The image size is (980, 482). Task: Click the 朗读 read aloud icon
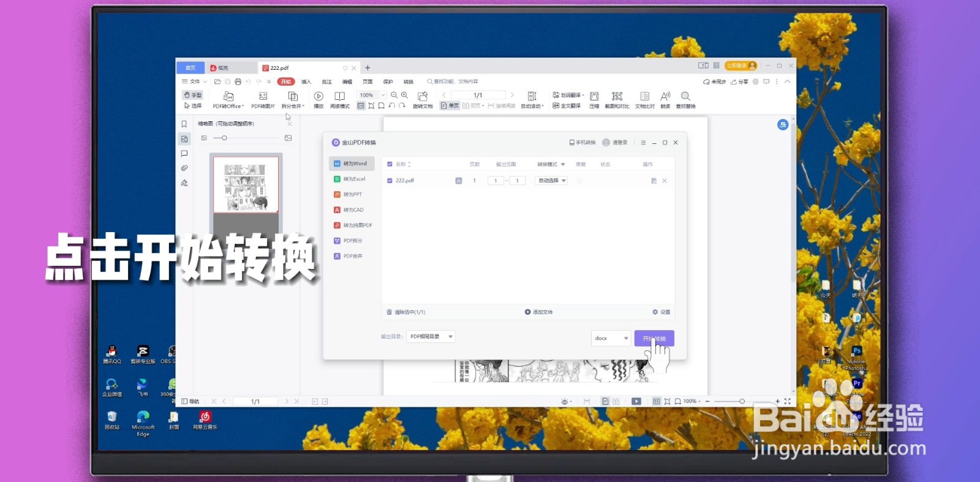click(x=665, y=96)
